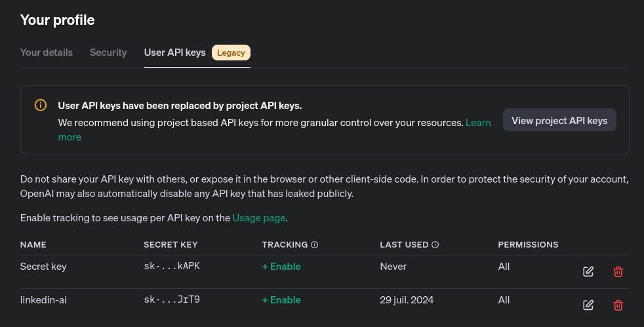Delete the linkedin-ai key

click(x=618, y=305)
